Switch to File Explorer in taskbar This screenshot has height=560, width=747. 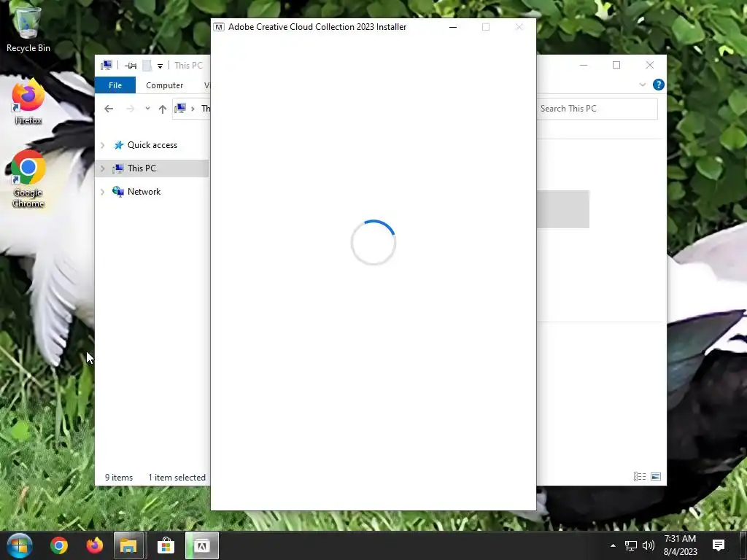pos(128,545)
